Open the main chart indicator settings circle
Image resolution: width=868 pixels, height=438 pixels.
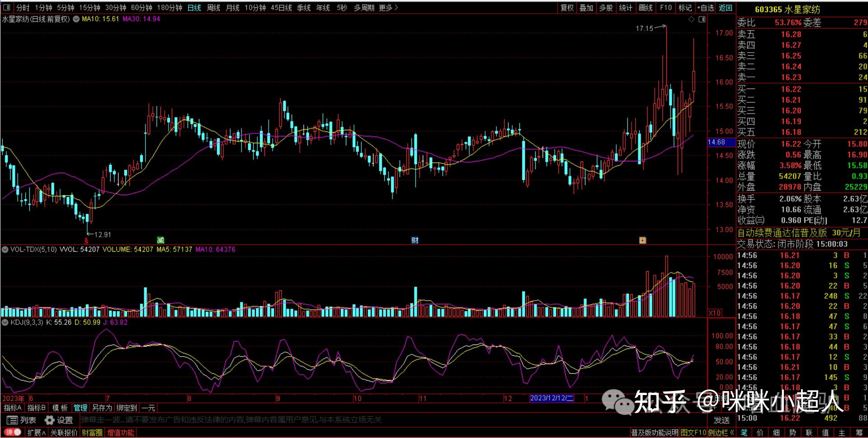pyautogui.click(x=76, y=19)
